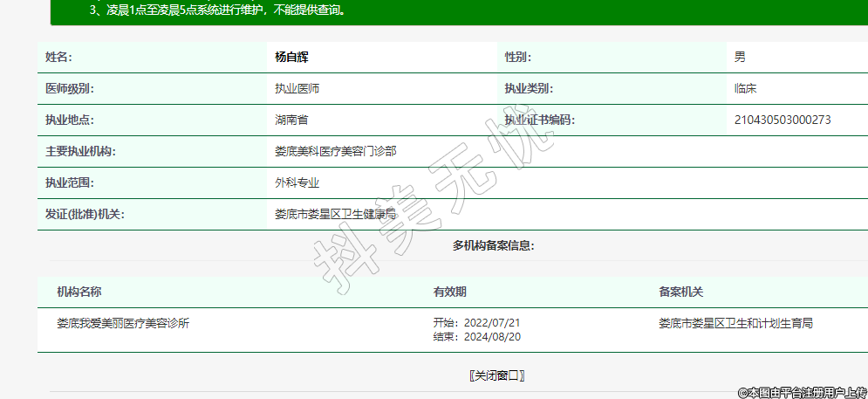This screenshot has height=399, width=868.
Task: Select 娄底我爱美丽医疗美容诊所 institution row
Action: coord(124,323)
